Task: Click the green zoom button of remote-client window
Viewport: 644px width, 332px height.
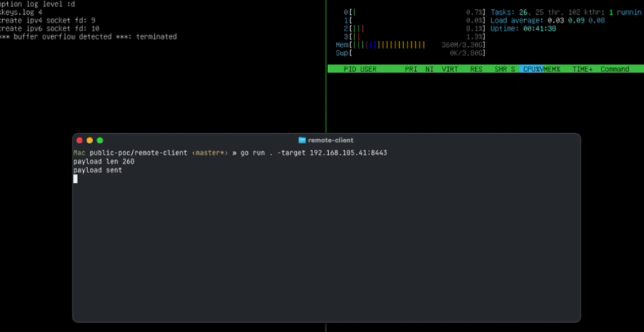Action: coord(100,140)
